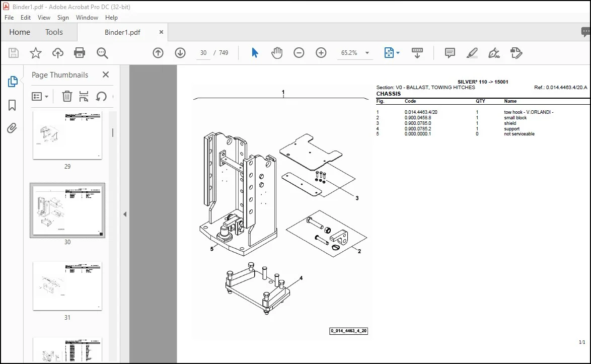Open the File menu
The width and height of the screenshot is (591, 364).
(9, 17)
